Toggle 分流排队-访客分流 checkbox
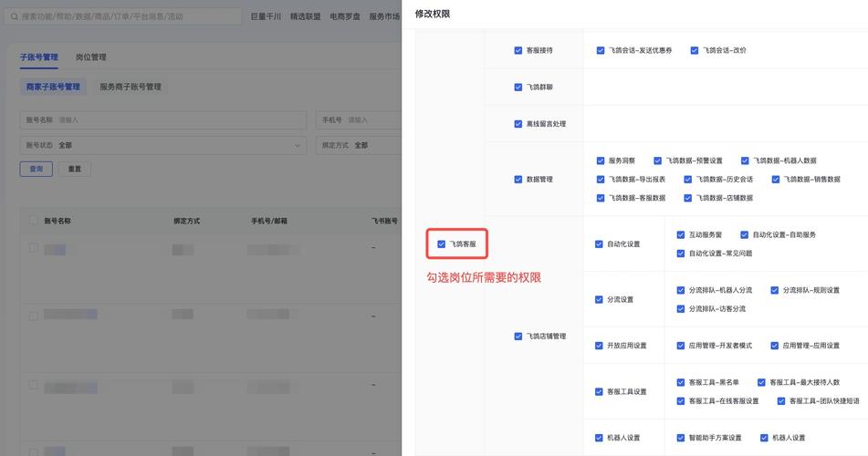Viewport: 868px width, 456px height. [681, 309]
